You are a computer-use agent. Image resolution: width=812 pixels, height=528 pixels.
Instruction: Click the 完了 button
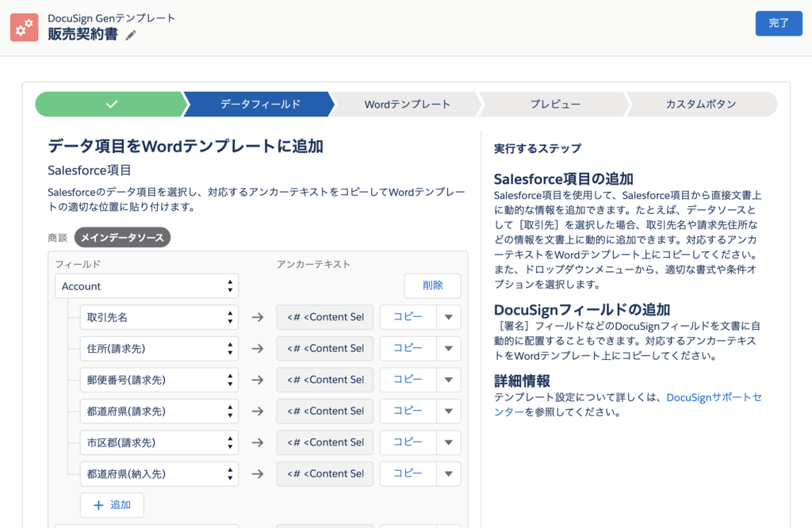click(x=779, y=23)
